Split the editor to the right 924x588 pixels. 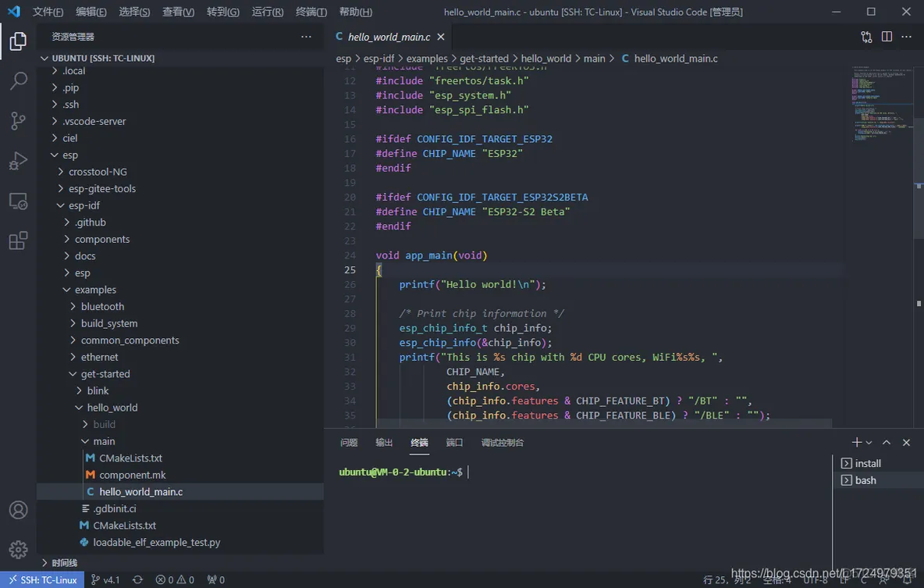point(887,37)
